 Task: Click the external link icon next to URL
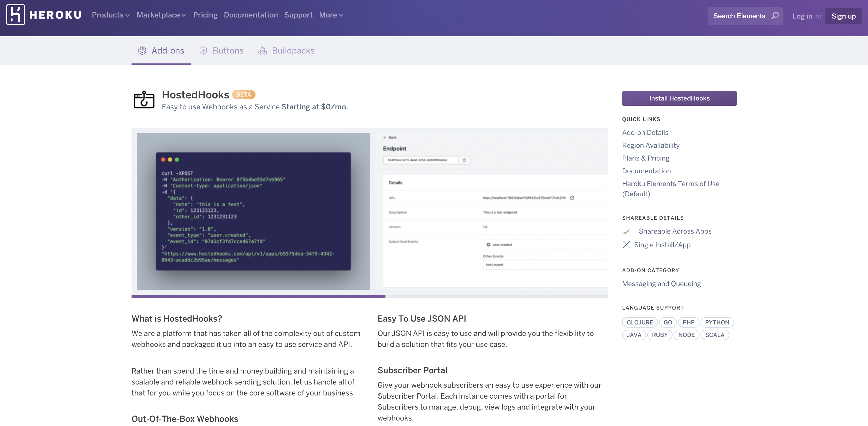tap(572, 198)
